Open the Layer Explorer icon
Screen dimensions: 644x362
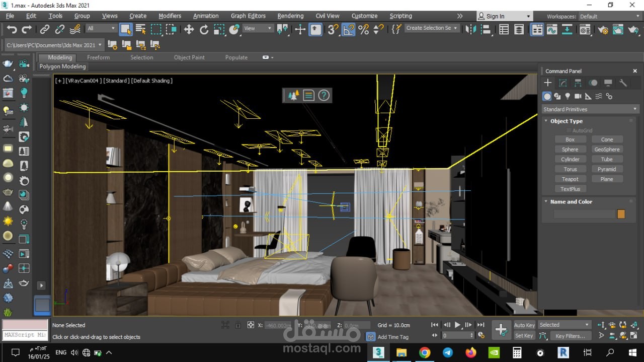pos(519,29)
